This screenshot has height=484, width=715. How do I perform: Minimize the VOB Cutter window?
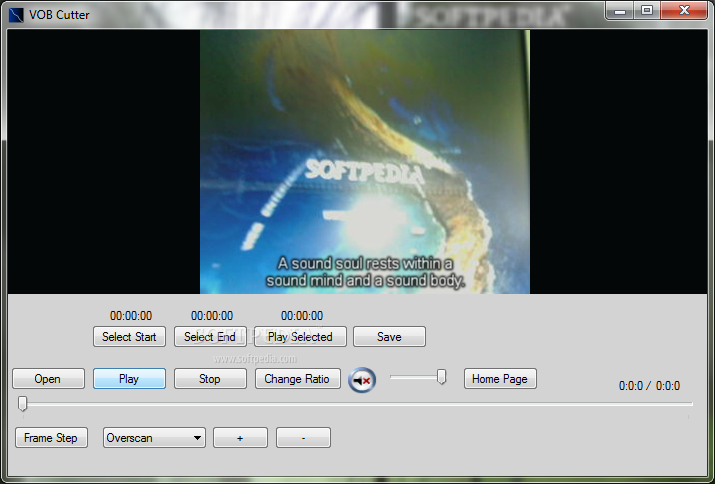point(620,10)
